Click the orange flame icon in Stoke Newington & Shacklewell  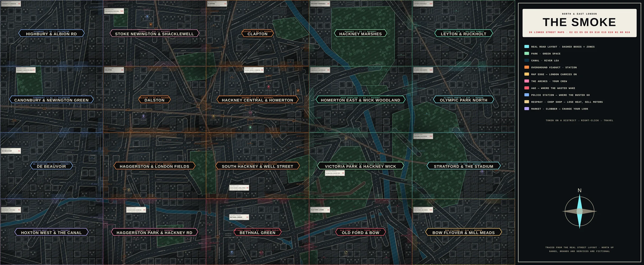pyautogui.click(x=151, y=24)
